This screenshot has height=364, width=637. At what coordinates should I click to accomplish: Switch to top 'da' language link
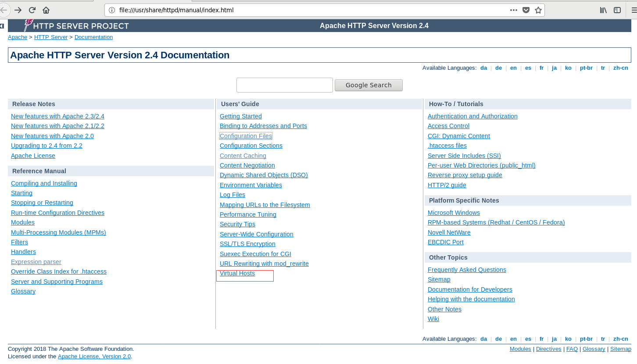pyautogui.click(x=483, y=68)
